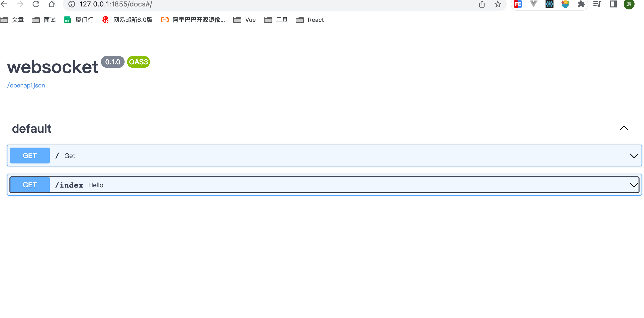This screenshot has height=318, width=644.
Task: Open the media control playlist icon
Action: coord(597,4)
